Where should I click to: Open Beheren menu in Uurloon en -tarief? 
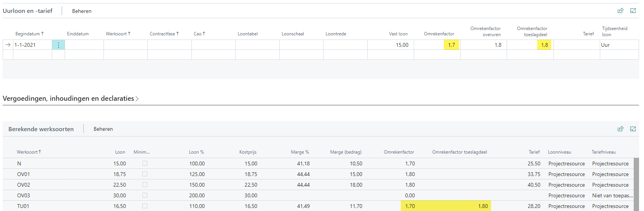point(82,11)
